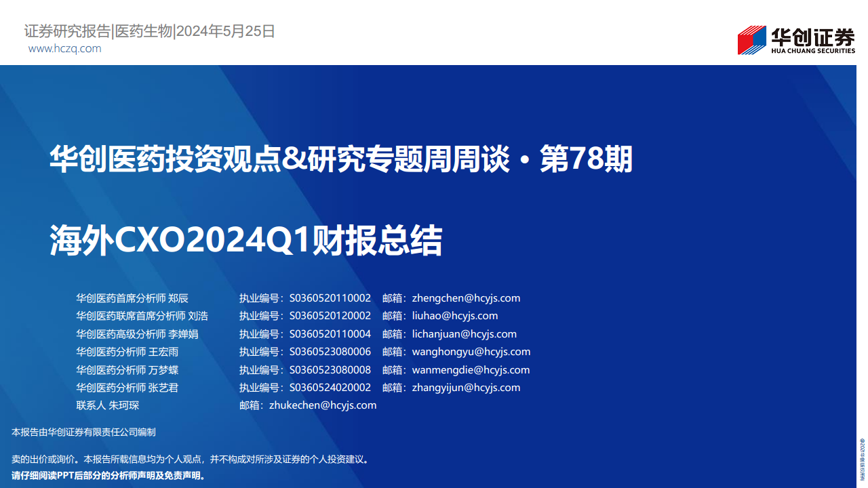Image resolution: width=868 pixels, height=488 pixels.
Task: Select license number S0360523080006
Action: click(330, 352)
